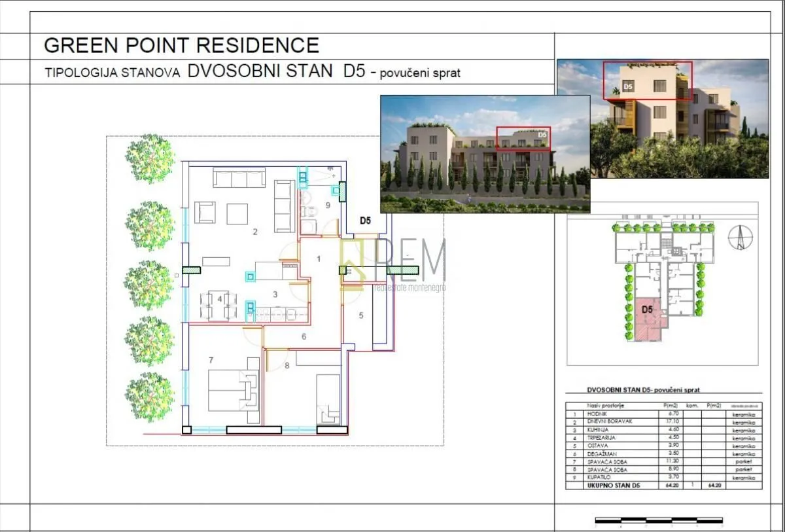Click the HODNIK row in the area table
Screen dimensions: 785x532
pos(664,414)
